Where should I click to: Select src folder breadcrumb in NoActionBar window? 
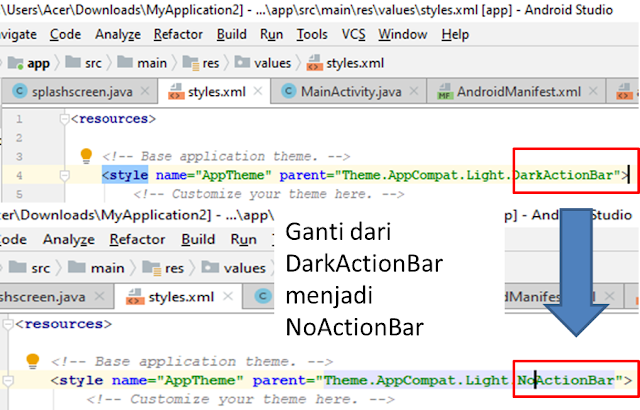coord(29,268)
